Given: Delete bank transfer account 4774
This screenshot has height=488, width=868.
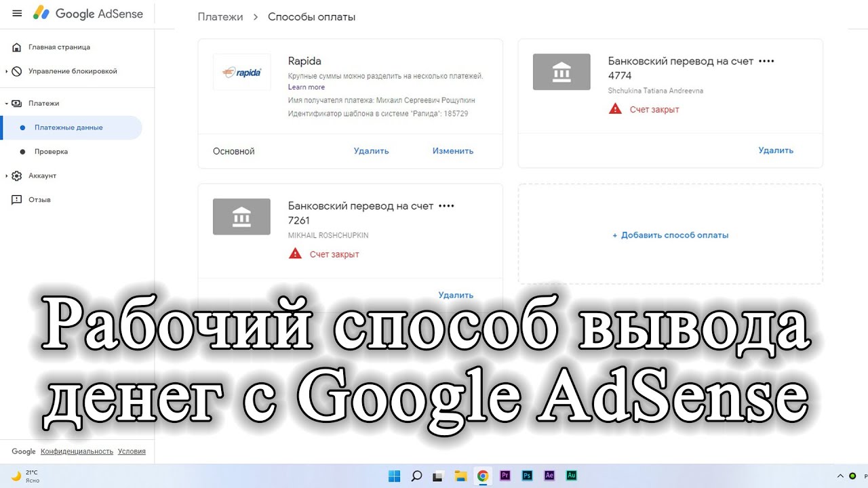Looking at the screenshot, I should point(776,150).
